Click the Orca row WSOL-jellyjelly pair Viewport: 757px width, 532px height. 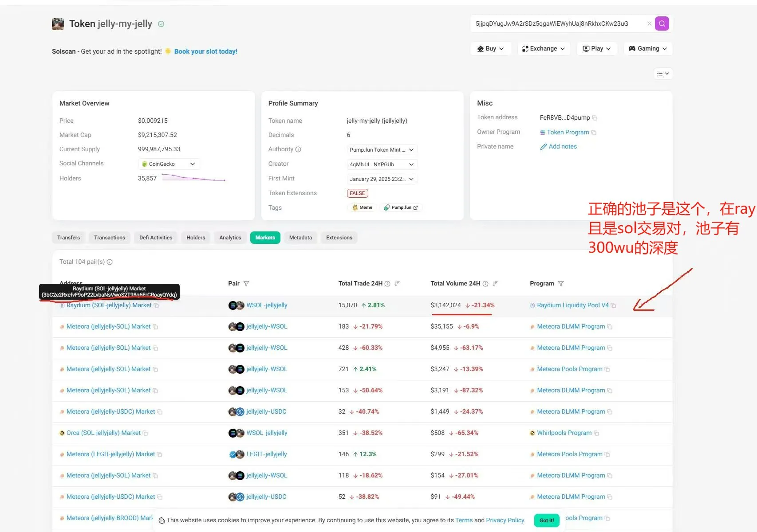[267, 433]
